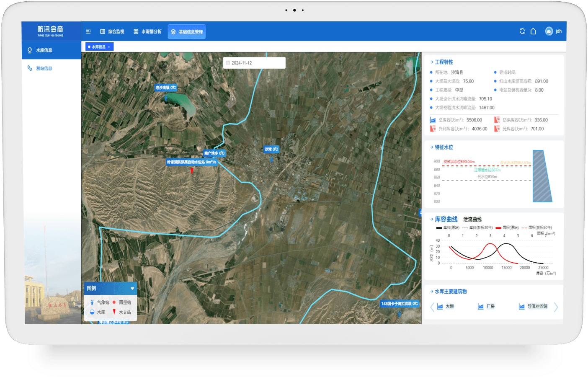The width and height of the screenshot is (588, 377).
Task: Select 水库信息 in the left sidebar
Action: point(52,50)
